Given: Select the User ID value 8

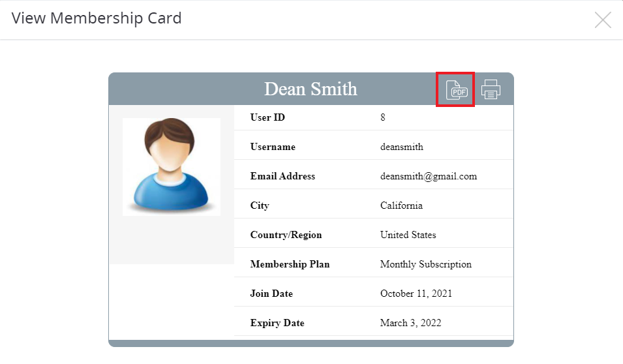Looking at the screenshot, I should 383,117.
